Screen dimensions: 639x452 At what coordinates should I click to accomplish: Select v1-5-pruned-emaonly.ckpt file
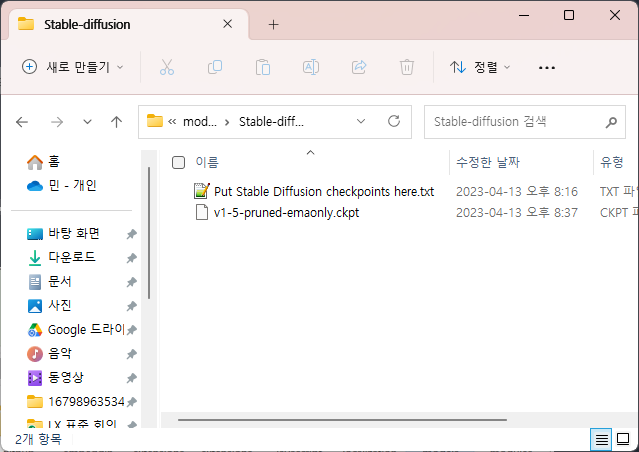click(286, 213)
